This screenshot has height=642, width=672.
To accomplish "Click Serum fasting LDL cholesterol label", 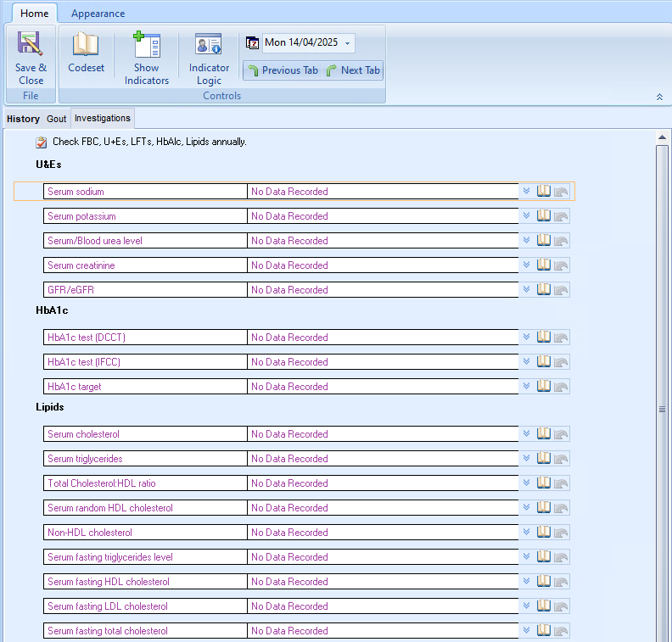I will pyautogui.click(x=108, y=606).
